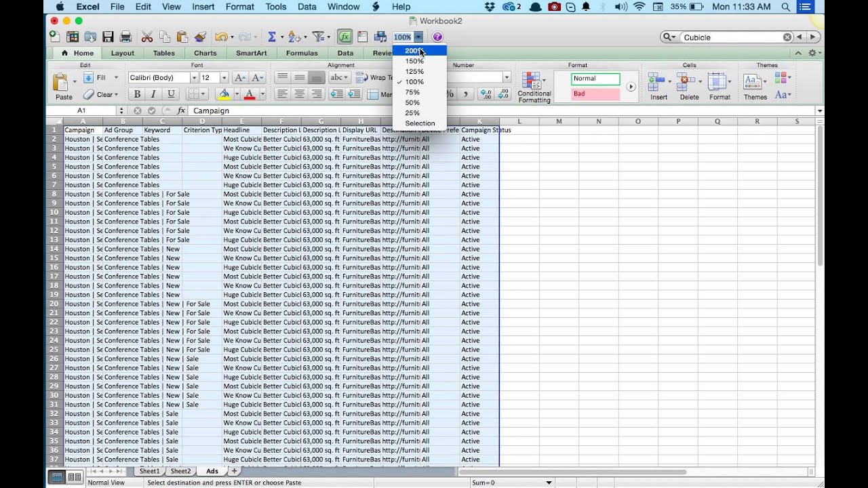This screenshot has height=488, width=868.
Task: Click the Filter funnel icon
Action: 317,37
